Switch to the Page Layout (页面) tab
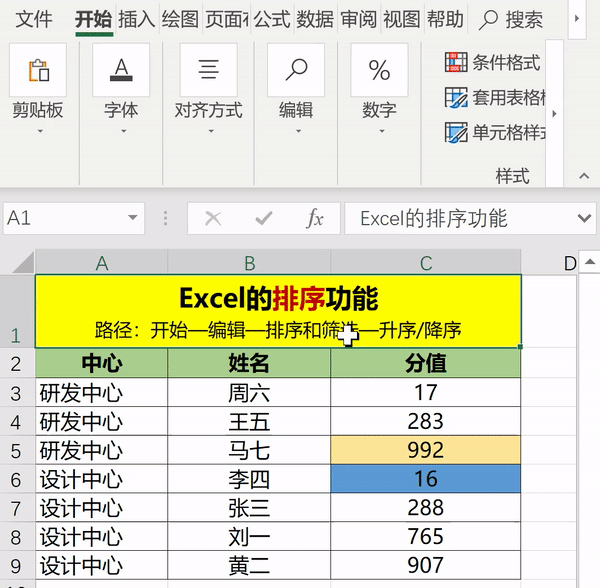600x588 pixels. coord(227,19)
